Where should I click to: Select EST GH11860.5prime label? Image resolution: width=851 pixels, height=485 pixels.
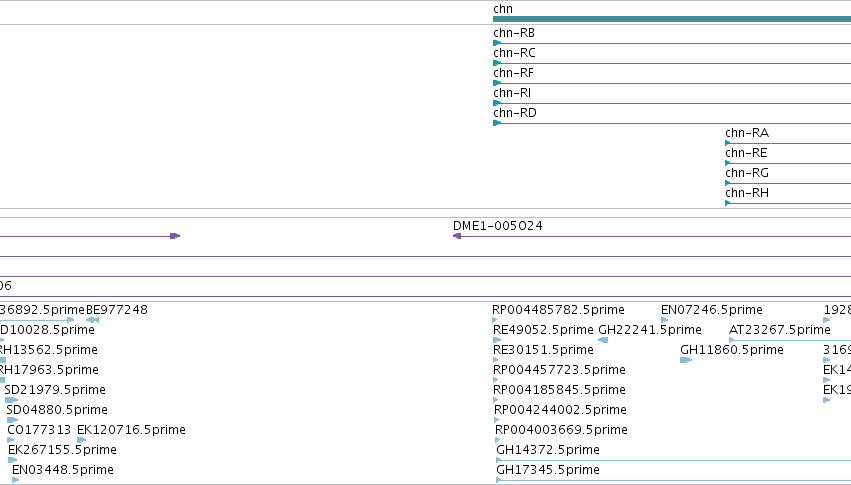(x=732, y=350)
